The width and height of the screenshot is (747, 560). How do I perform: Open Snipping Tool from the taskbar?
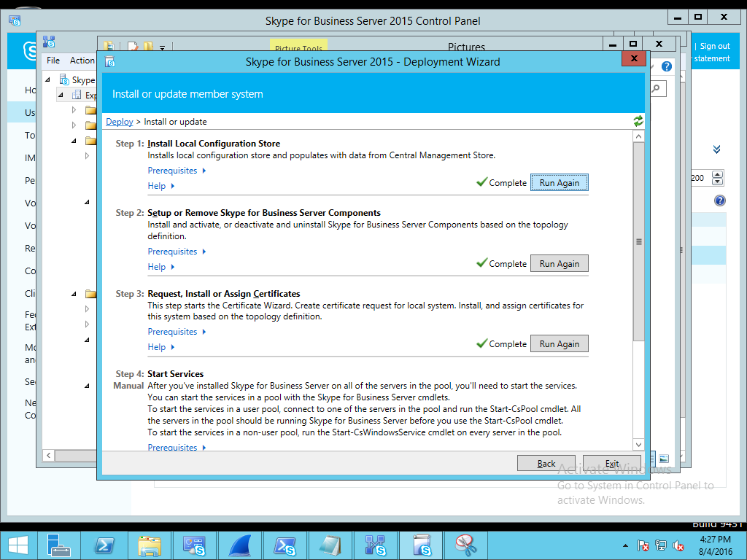(466, 545)
